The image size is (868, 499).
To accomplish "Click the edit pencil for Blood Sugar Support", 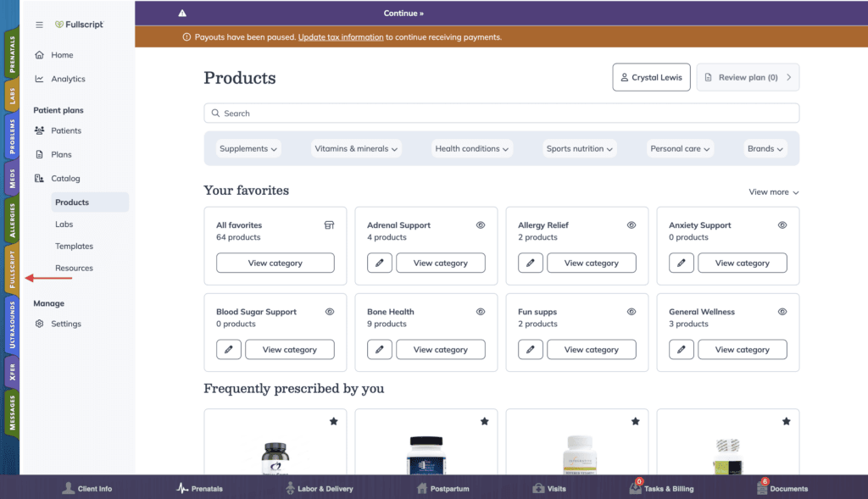I will click(x=229, y=350).
